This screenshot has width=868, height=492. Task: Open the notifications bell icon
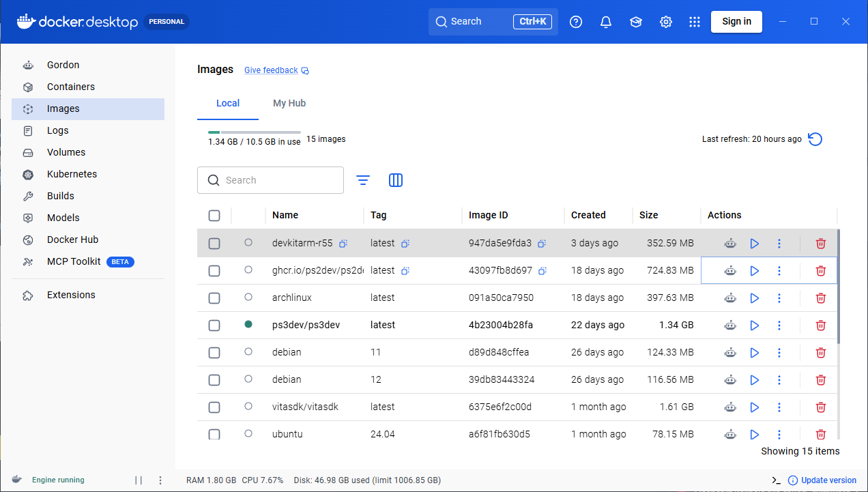(x=606, y=22)
